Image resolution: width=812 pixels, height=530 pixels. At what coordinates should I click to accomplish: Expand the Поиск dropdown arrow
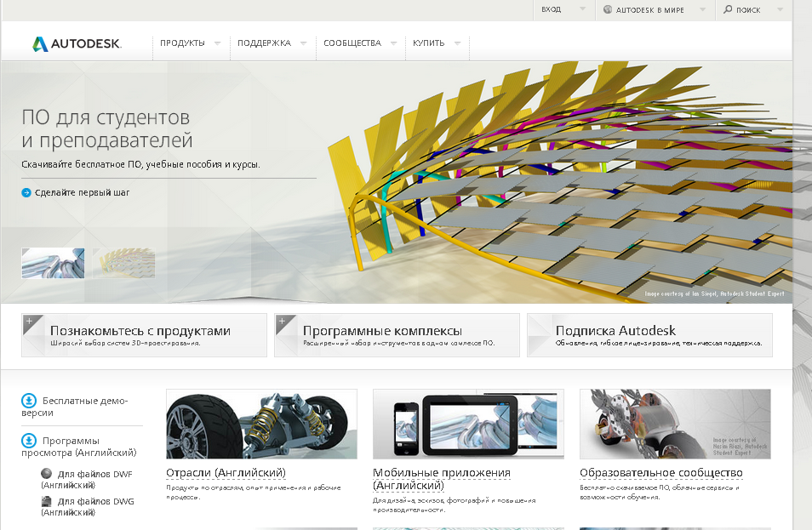pos(780,9)
